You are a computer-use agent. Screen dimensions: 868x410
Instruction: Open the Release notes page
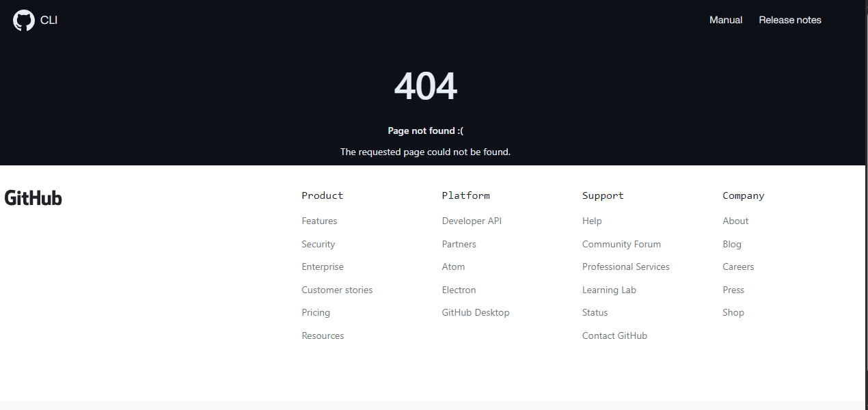coord(789,20)
